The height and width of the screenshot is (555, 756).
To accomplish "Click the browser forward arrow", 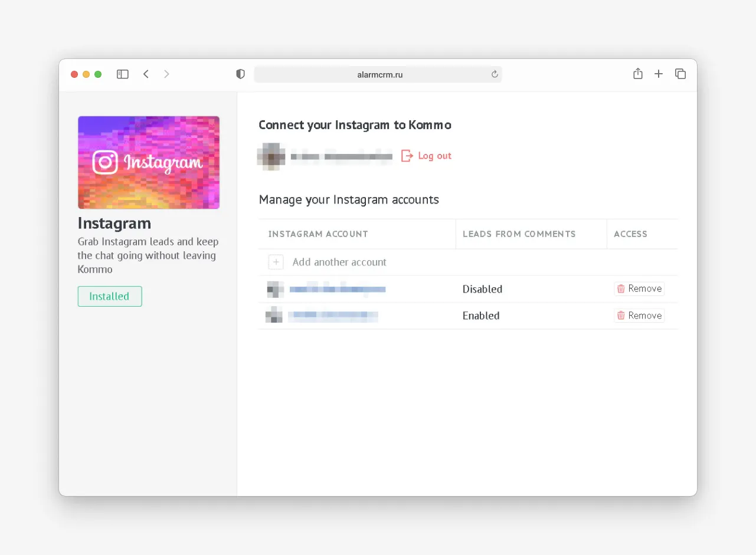I will 166,74.
